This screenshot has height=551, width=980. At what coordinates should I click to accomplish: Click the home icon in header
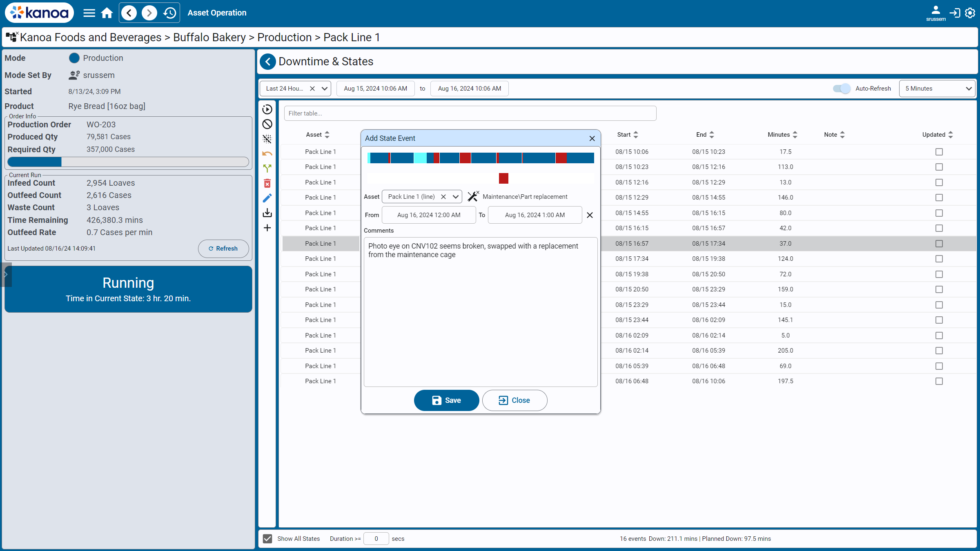click(x=107, y=13)
